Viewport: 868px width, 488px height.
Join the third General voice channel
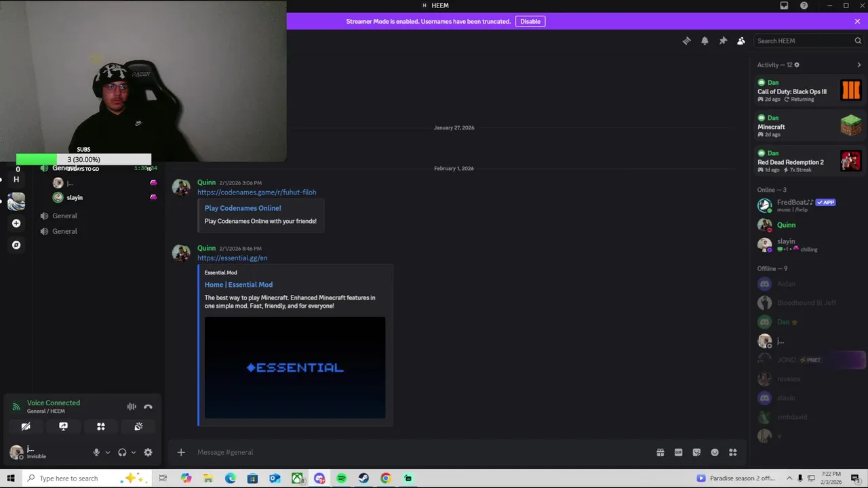(64, 231)
